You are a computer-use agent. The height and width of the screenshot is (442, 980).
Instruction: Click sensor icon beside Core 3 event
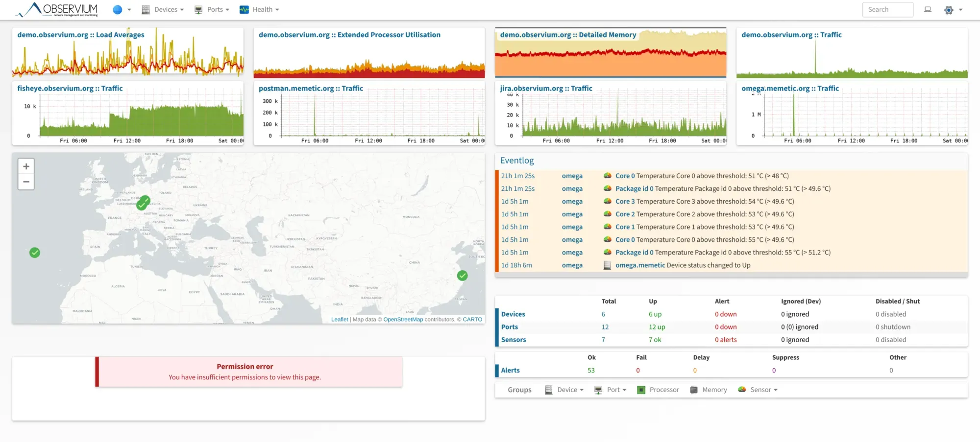607,201
